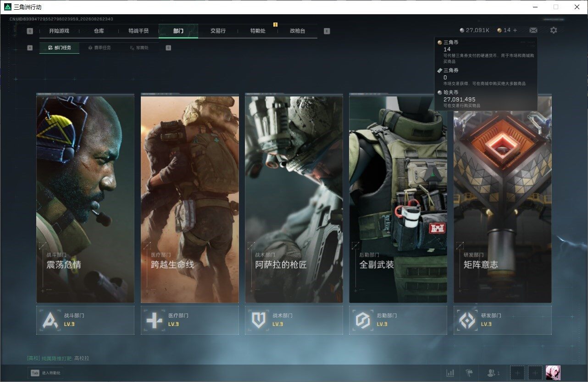
Task: Click the 战术部门 shield emblem icon
Action: [259, 320]
